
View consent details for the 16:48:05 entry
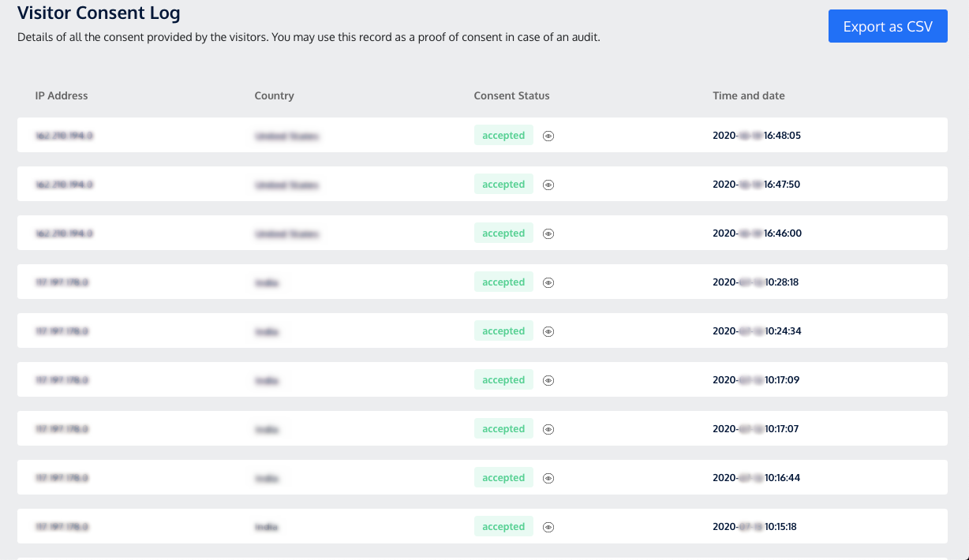pos(549,136)
